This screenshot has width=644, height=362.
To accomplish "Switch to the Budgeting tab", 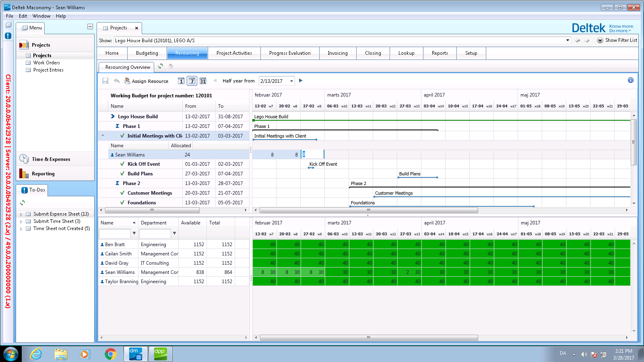I will (147, 53).
